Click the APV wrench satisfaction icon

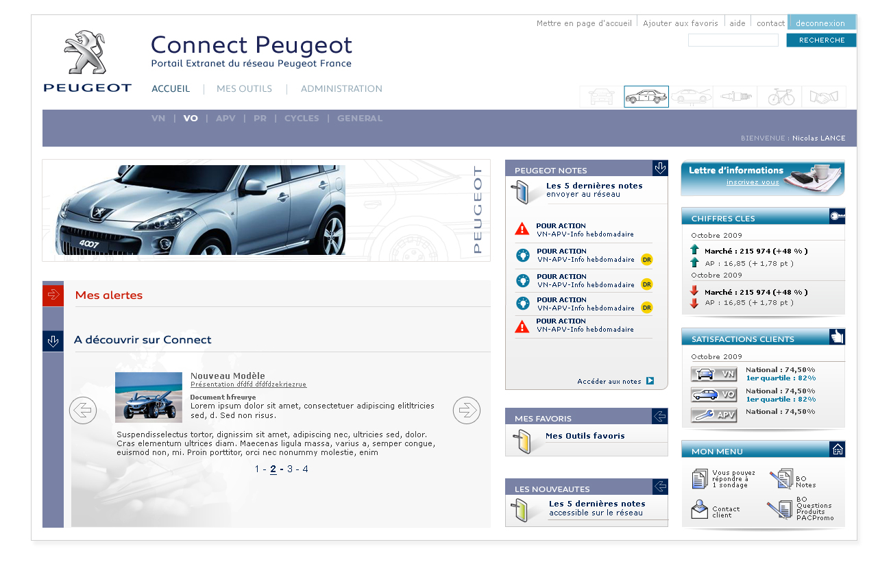713,415
